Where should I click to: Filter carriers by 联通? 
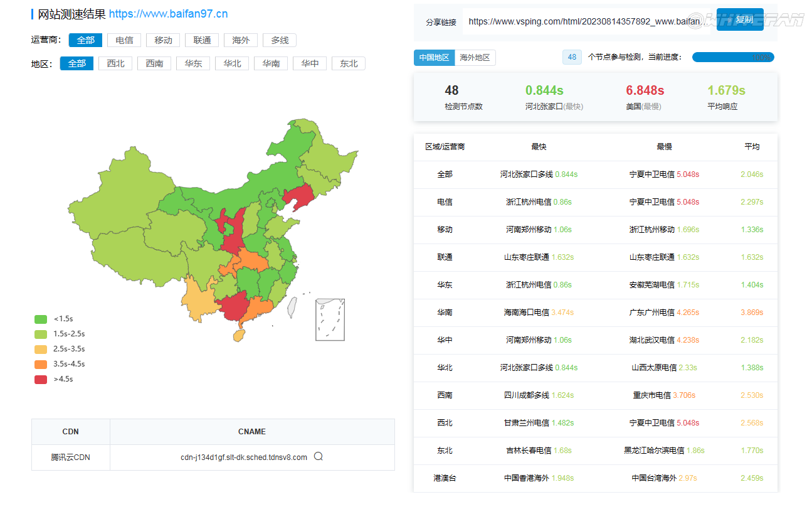[x=202, y=40]
